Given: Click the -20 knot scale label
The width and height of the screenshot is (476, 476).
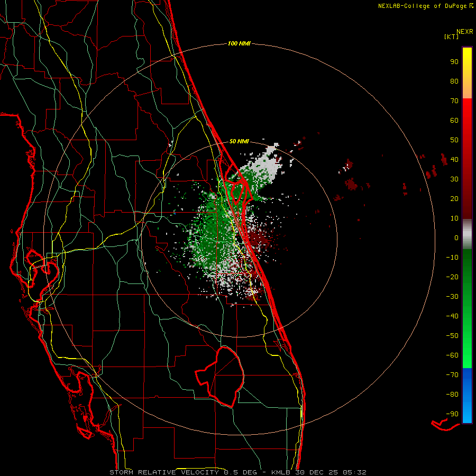Looking at the screenshot, I should [452, 277].
